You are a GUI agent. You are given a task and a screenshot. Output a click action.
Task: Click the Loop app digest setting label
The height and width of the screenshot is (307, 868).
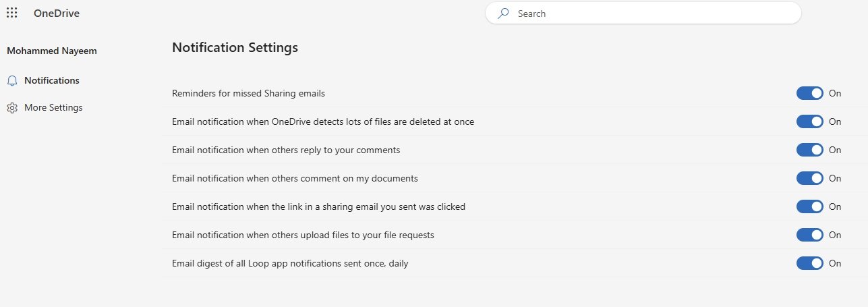click(x=290, y=263)
